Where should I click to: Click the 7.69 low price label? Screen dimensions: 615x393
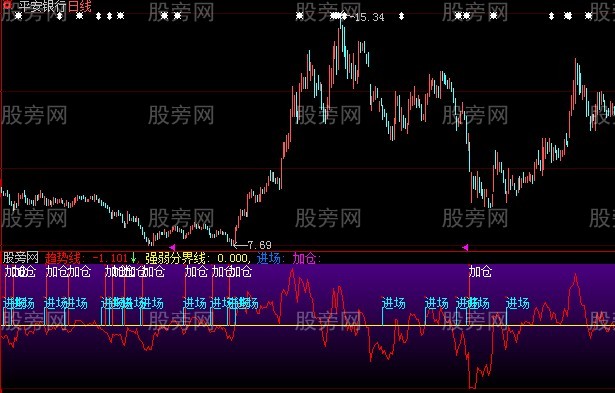260,246
